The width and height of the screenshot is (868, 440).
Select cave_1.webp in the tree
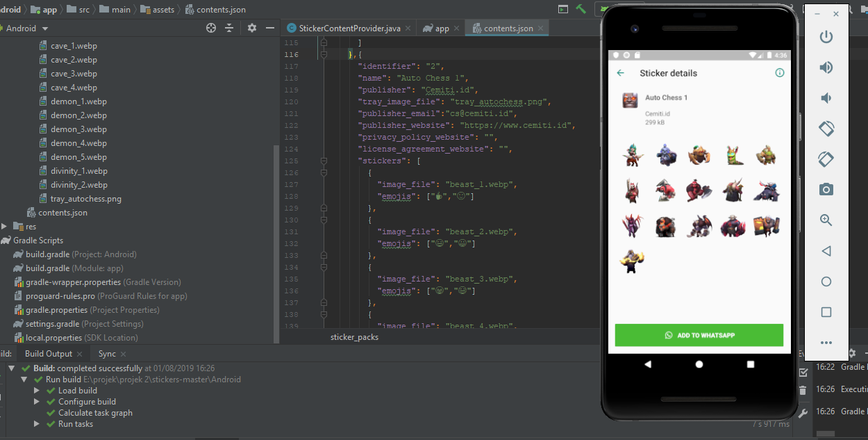67,46
